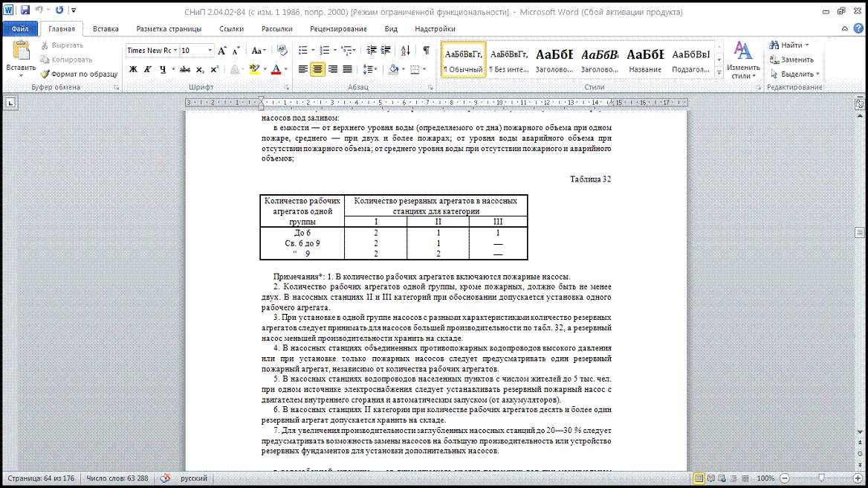Toggle show paragraph marks (¶)
Image resolution: width=868 pixels, height=488 pixels.
point(426,51)
